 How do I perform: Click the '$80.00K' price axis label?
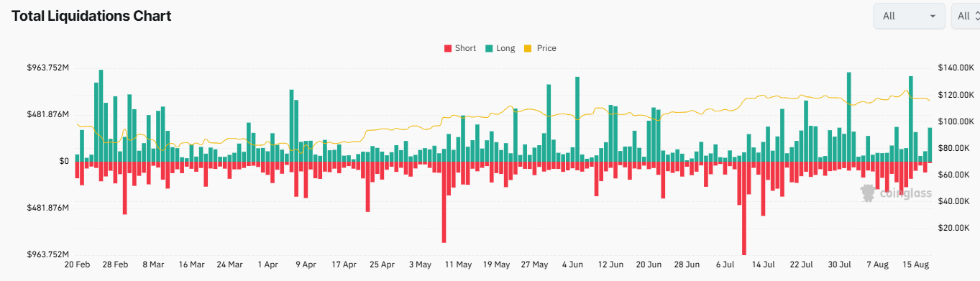point(954,148)
